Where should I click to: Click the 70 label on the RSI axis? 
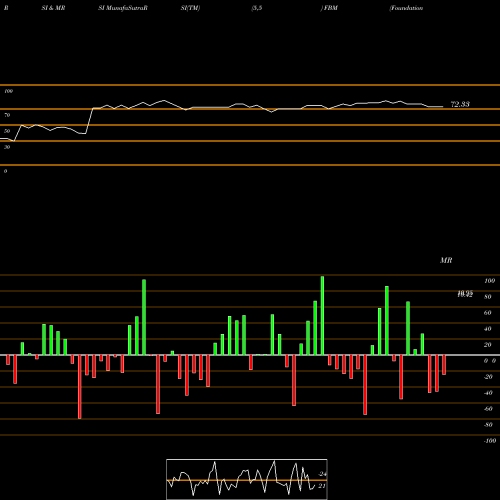7,115
